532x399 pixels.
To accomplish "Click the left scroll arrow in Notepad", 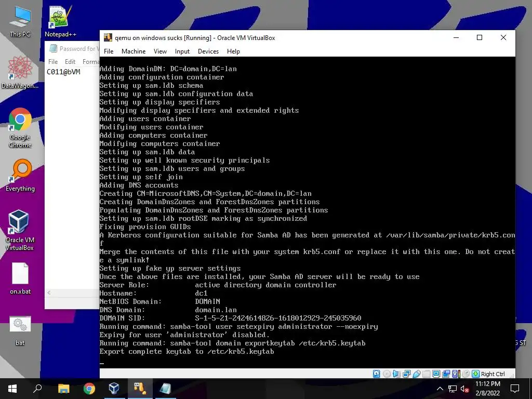I will pyautogui.click(x=49, y=292).
